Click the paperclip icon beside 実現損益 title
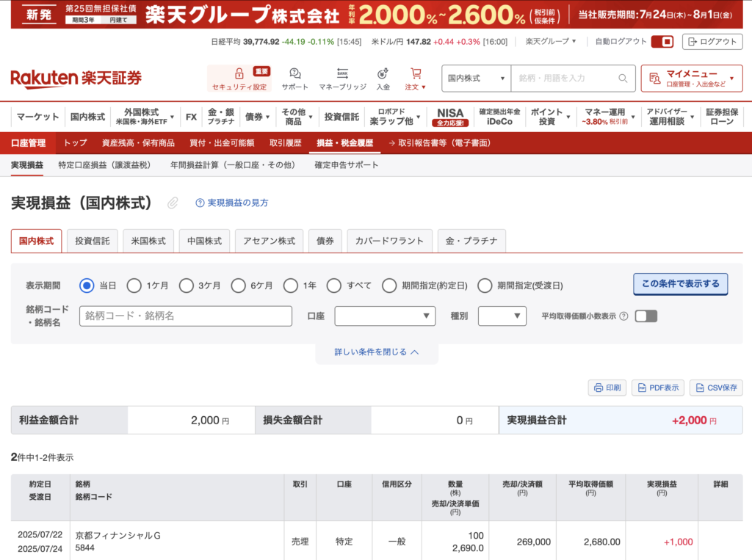This screenshot has width=752, height=560. coord(173,203)
